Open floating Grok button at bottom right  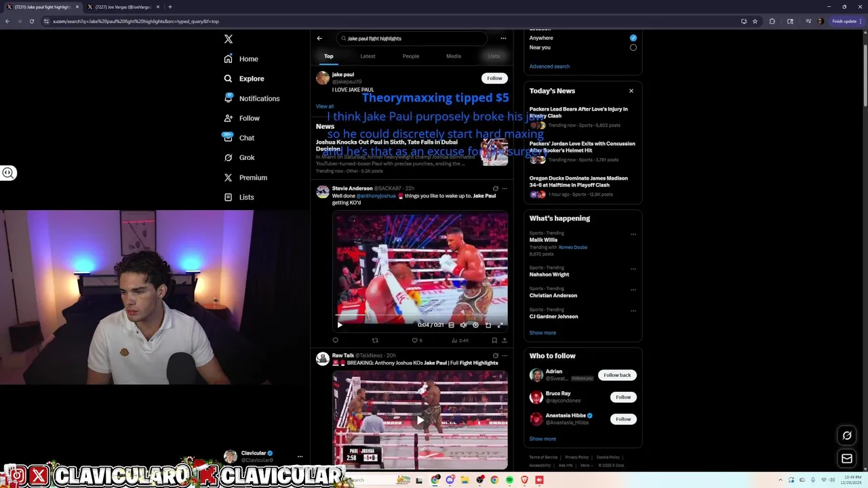(847, 435)
